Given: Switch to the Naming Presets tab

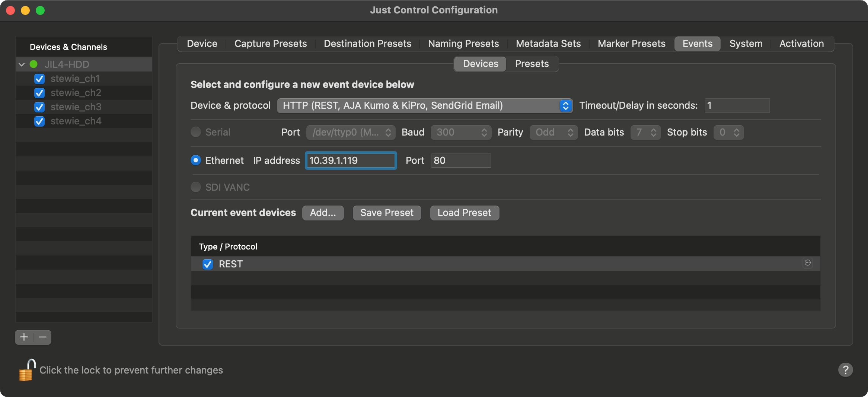Looking at the screenshot, I should click(463, 44).
